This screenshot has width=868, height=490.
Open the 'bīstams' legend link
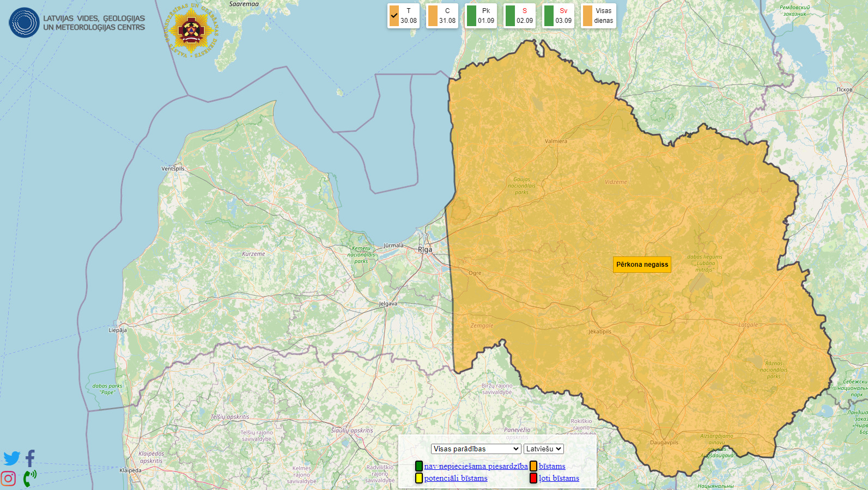coord(552,466)
